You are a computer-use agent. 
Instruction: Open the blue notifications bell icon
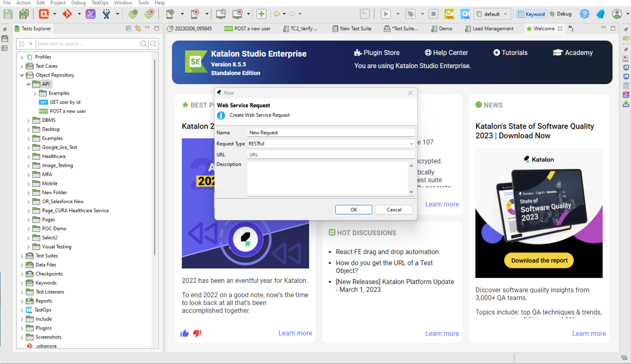(x=600, y=14)
